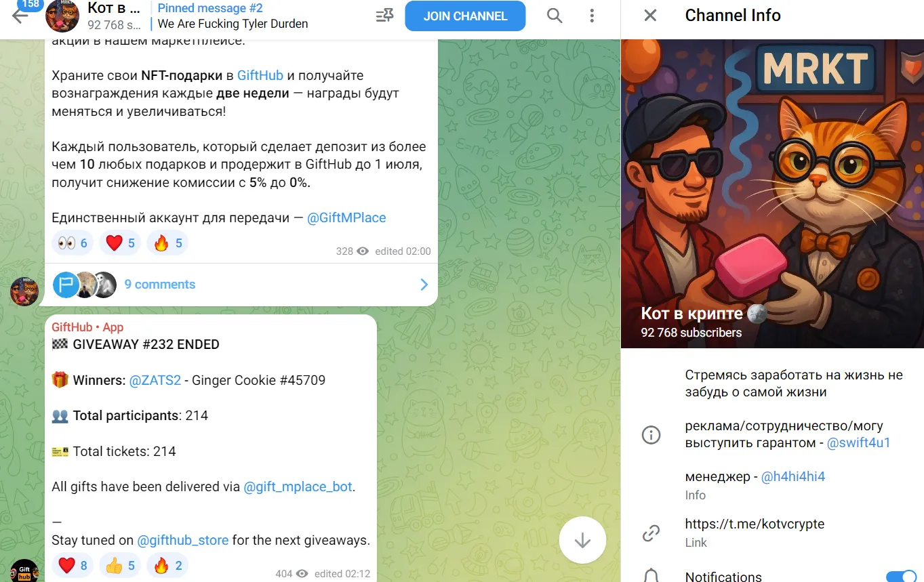Click the back arrow in chat header
This screenshot has width=924, height=582.
pyautogui.click(x=20, y=16)
